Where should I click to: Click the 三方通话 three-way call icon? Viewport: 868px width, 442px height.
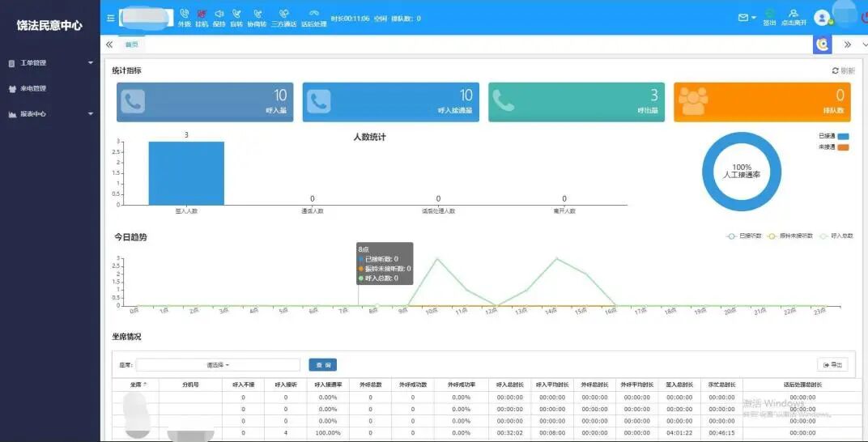point(283,14)
